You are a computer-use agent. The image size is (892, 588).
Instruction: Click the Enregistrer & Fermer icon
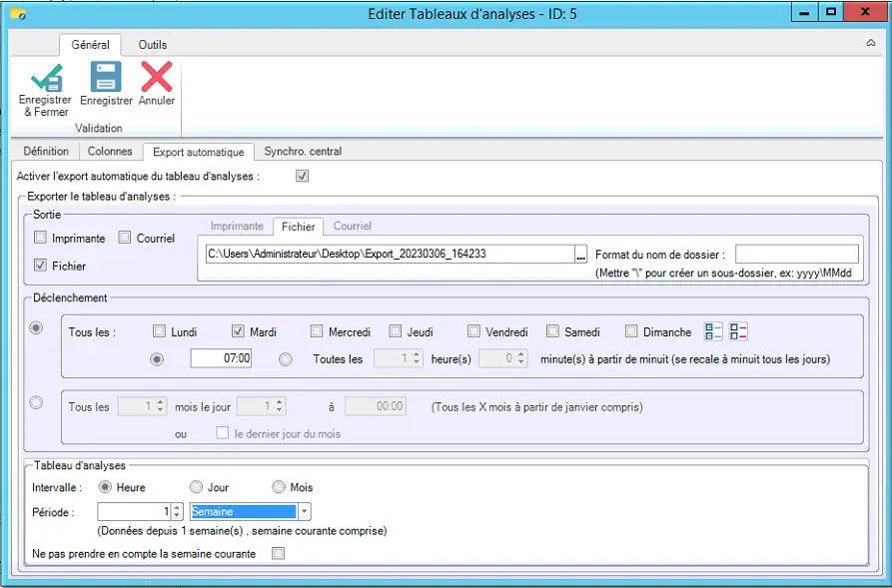coord(46,77)
